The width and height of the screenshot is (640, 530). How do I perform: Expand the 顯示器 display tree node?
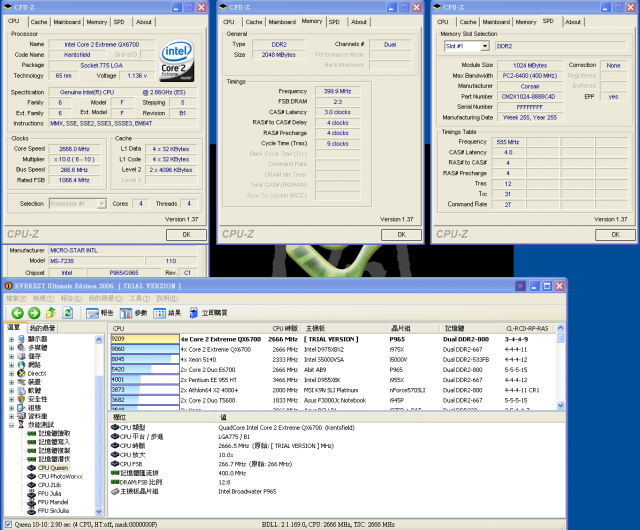click(11, 339)
